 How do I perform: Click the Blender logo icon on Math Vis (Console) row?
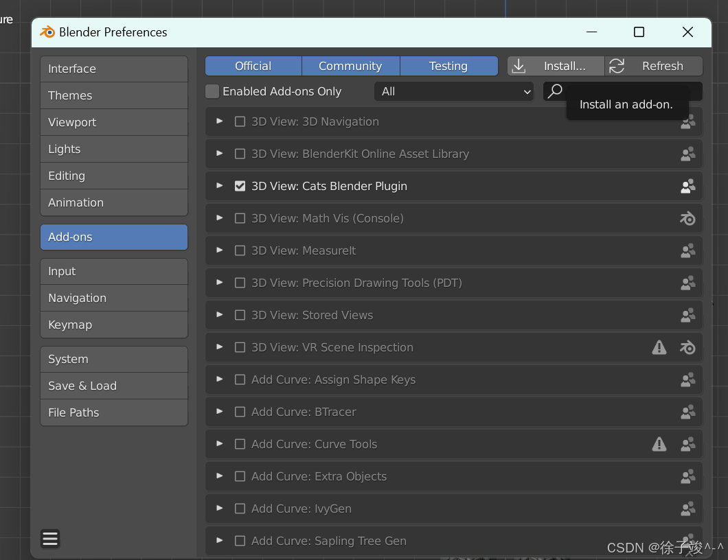tap(687, 218)
